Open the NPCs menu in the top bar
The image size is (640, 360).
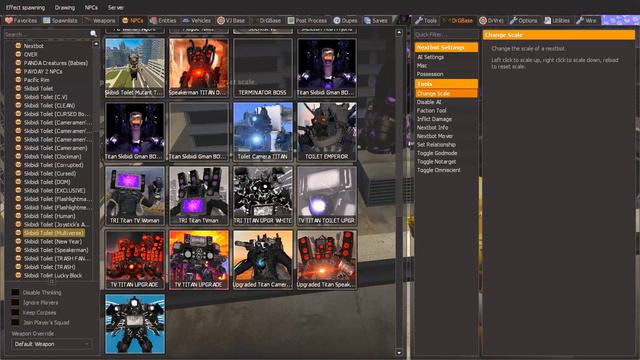pos(91,7)
